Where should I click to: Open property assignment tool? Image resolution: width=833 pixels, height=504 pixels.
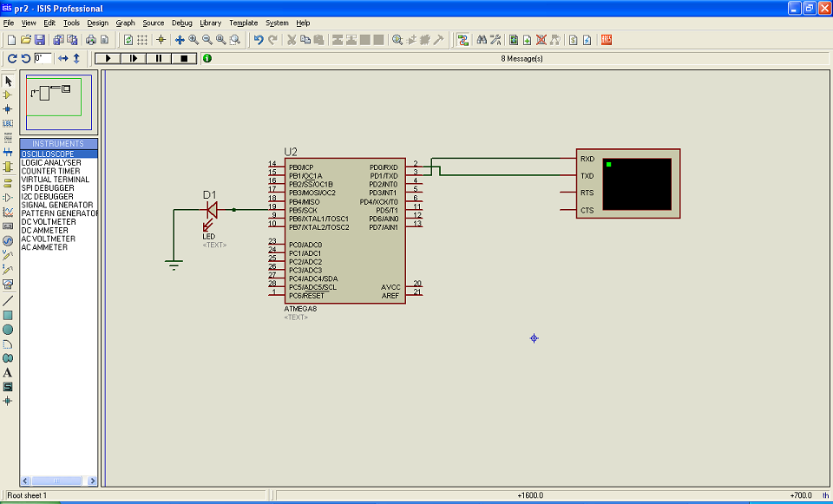coord(495,40)
